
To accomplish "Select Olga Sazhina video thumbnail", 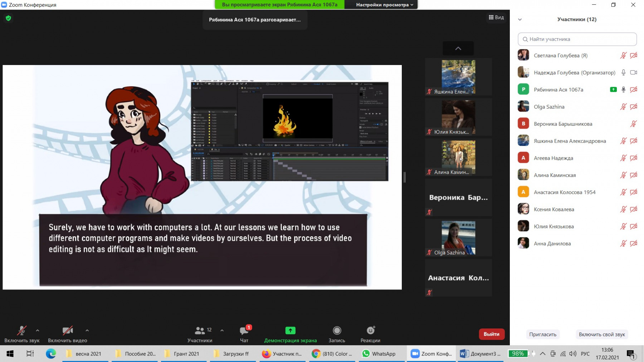I will click(458, 238).
